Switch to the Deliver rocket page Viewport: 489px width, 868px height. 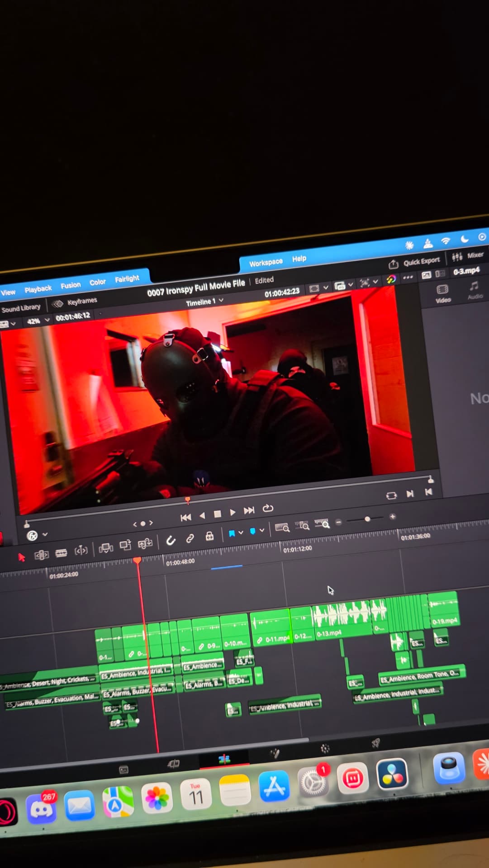pyautogui.click(x=375, y=743)
